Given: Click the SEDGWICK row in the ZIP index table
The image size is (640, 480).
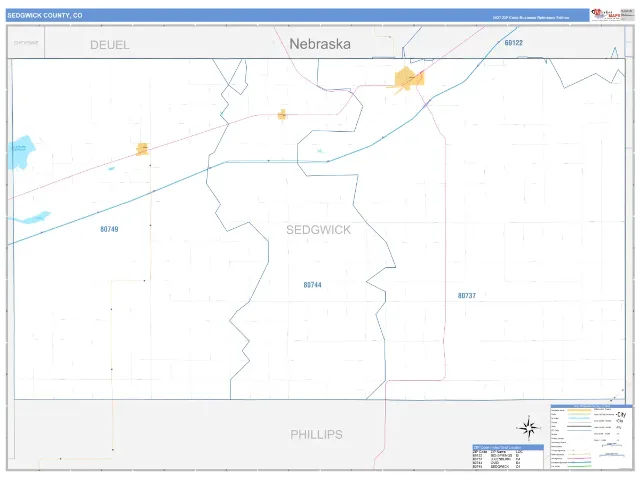Looking at the screenshot, I should click(x=496, y=466).
